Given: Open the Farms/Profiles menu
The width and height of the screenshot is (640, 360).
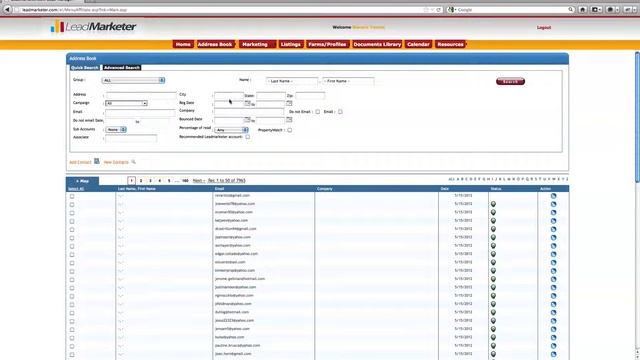Looking at the screenshot, I should click(x=327, y=44).
